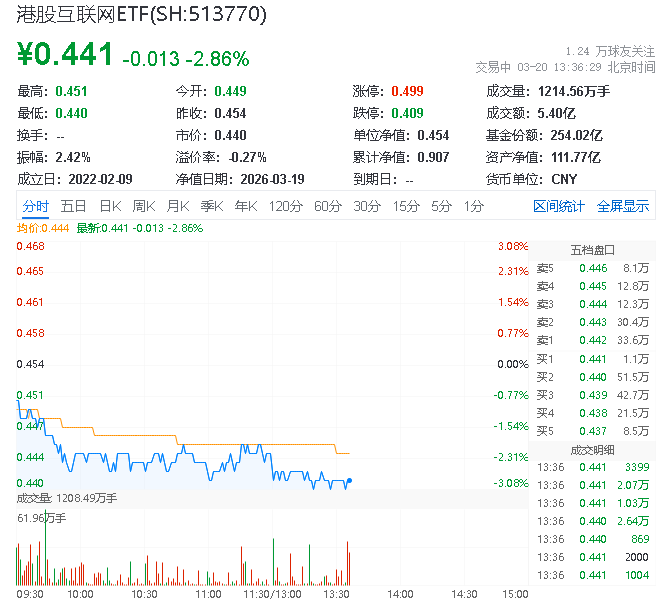Select the 5分 interval tab
Viewport: 656px width, 613px height.
(441, 206)
